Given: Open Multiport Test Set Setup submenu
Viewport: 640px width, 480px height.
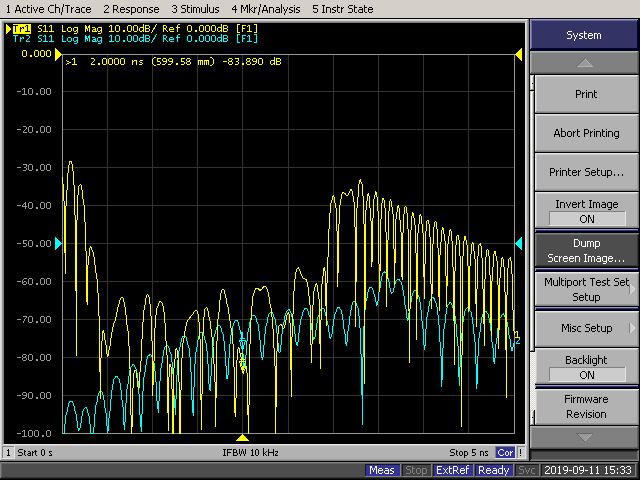Looking at the screenshot, I should (584, 289).
